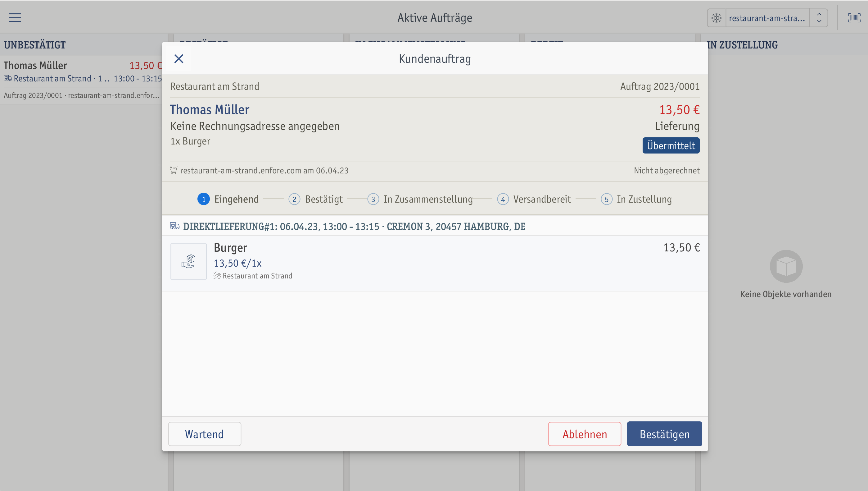Click the Übermittelt status badge
Image resolution: width=868 pixels, height=491 pixels.
(671, 145)
